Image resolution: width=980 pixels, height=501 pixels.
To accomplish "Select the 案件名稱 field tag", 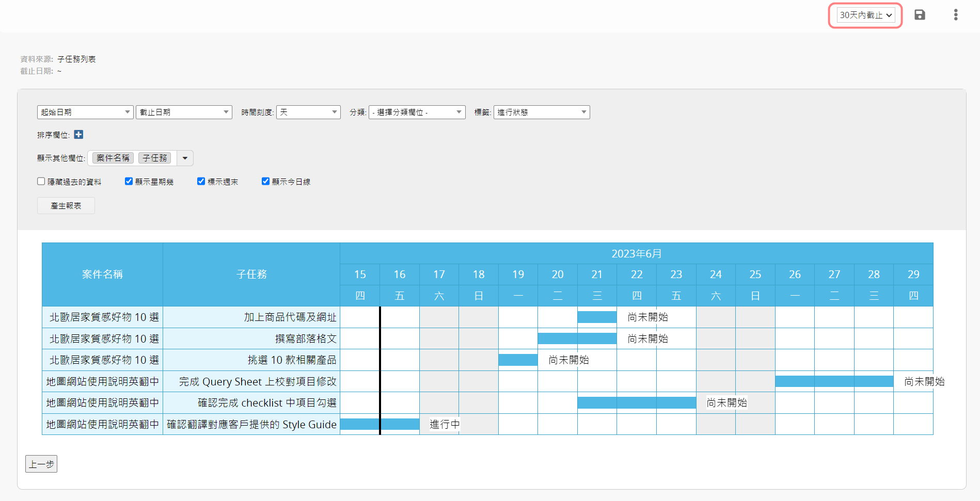I will (113, 158).
